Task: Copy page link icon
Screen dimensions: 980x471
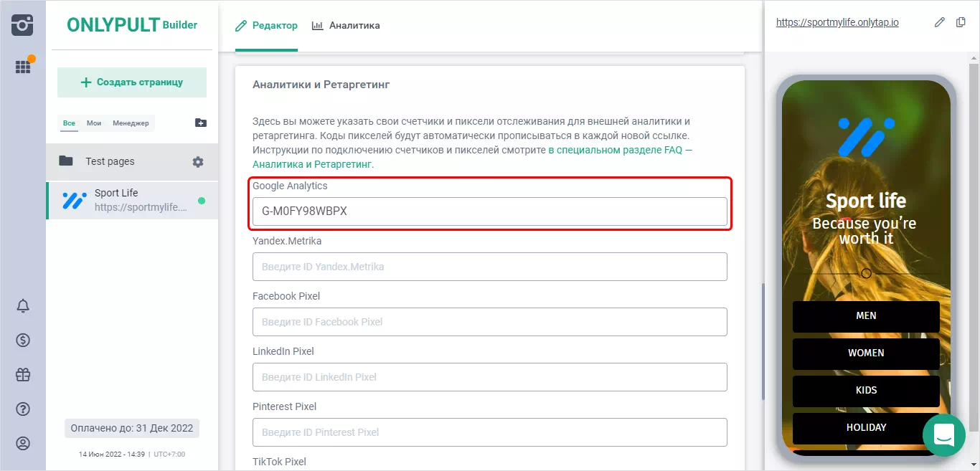Action: (x=961, y=22)
